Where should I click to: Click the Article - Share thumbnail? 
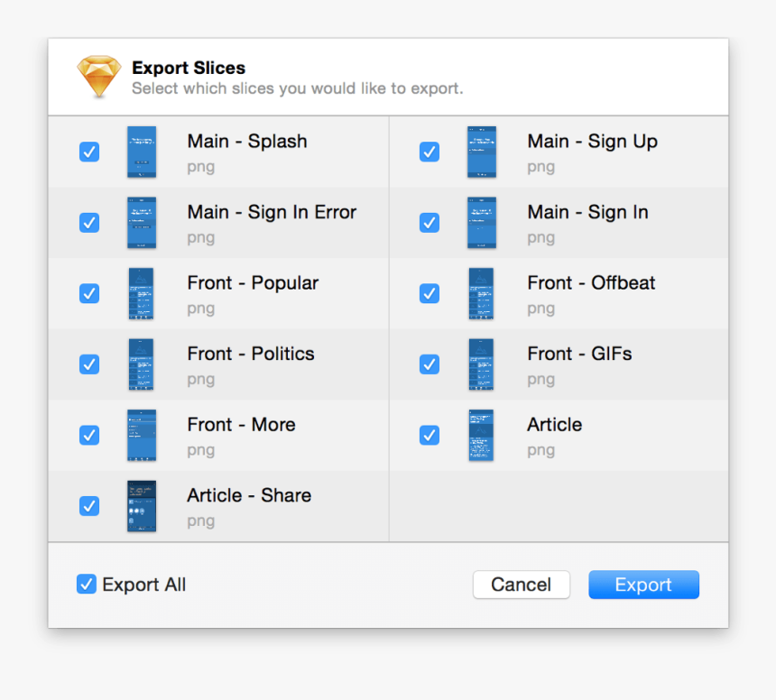click(142, 506)
